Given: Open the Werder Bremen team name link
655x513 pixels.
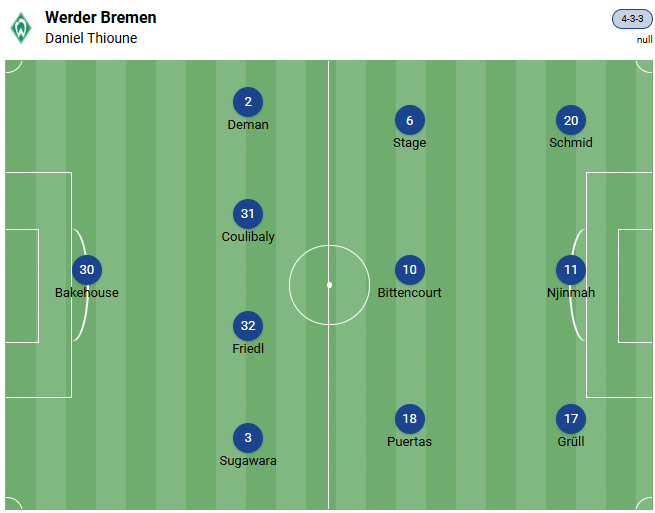Looking at the screenshot, I should [100, 18].
